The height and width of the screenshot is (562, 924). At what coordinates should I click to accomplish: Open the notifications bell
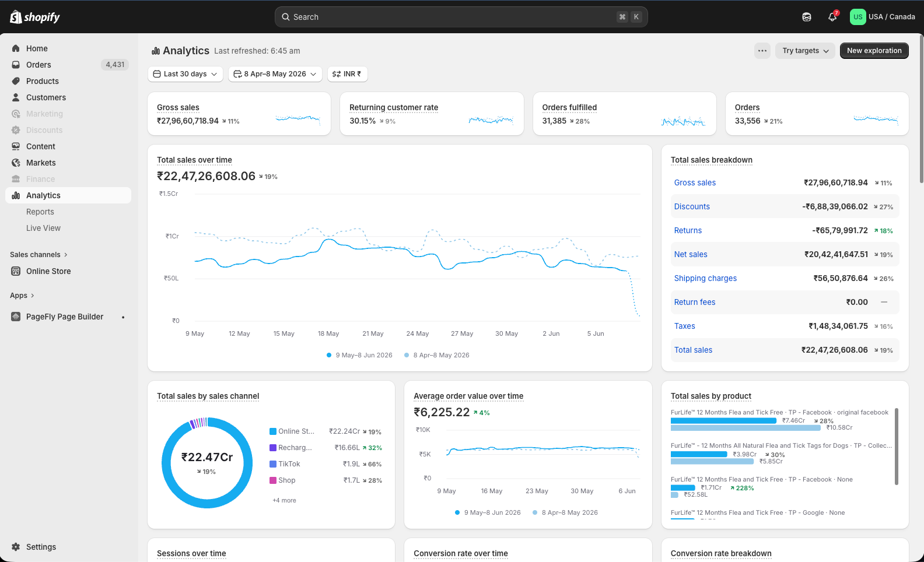[x=832, y=17]
